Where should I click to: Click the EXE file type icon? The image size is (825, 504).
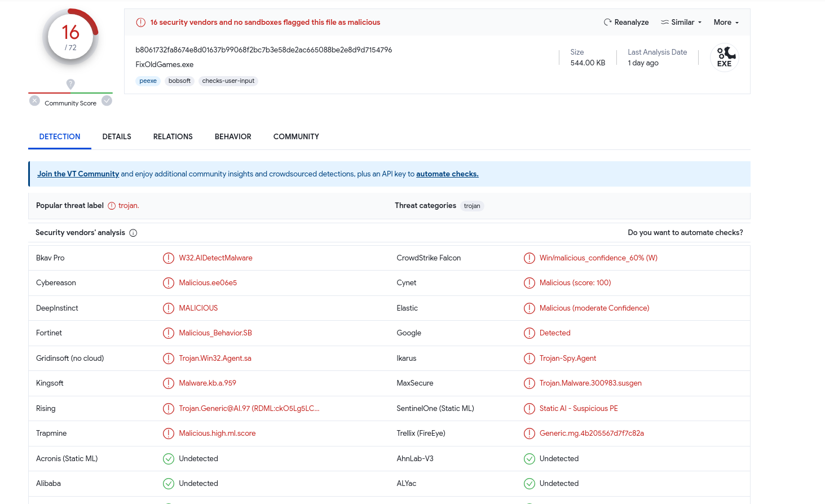pos(724,58)
